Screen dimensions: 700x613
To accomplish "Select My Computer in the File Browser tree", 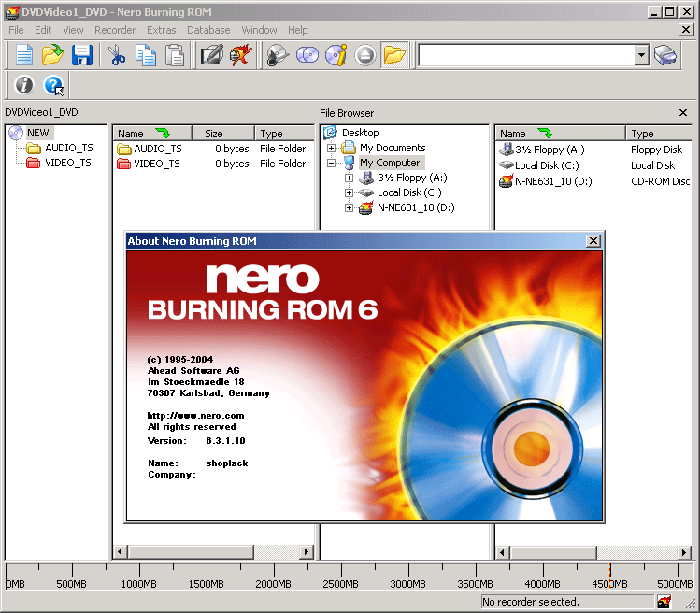I will pyautogui.click(x=390, y=163).
